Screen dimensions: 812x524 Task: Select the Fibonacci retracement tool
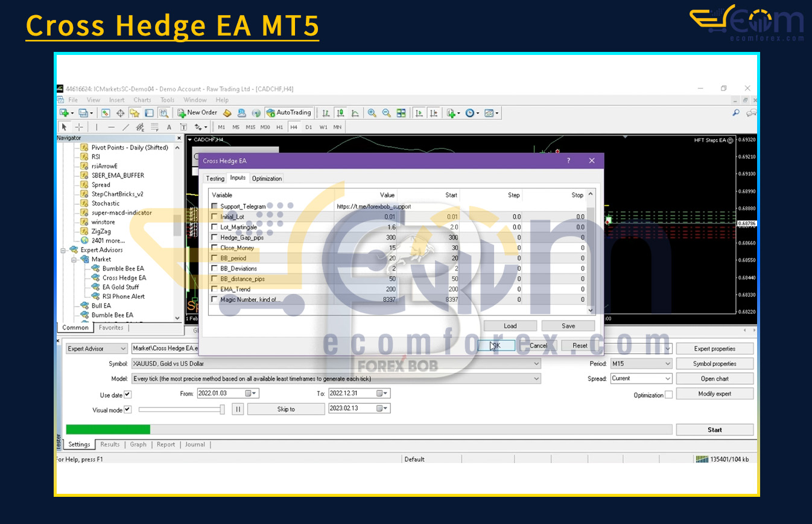[154, 127]
